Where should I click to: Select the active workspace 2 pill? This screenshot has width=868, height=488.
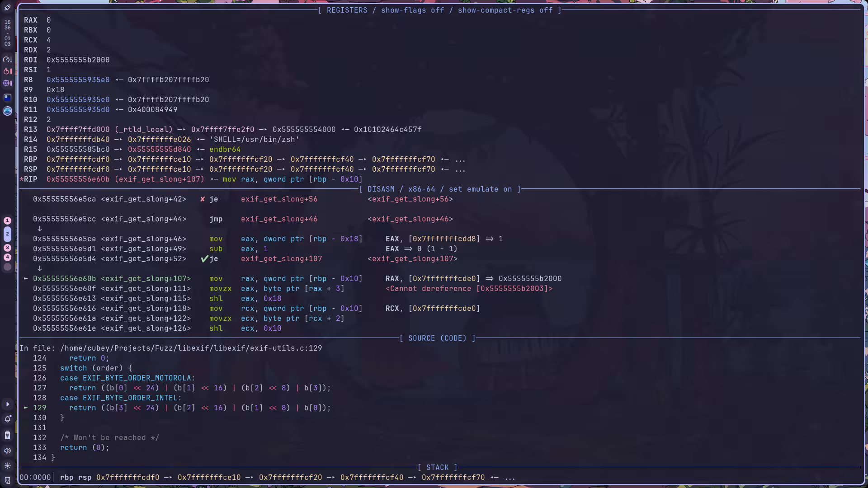pyautogui.click(x=7, y=234)
